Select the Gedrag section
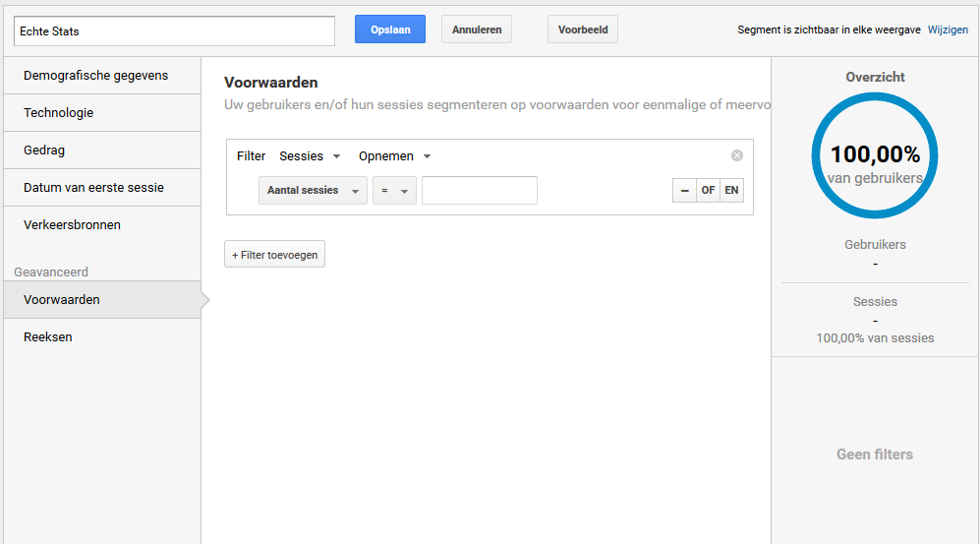 pos(44,151)
